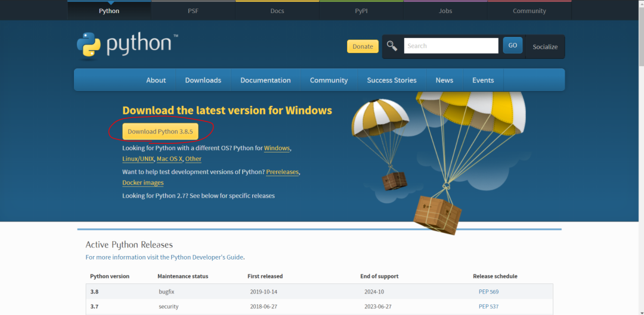Open the Success Stories menu
The image size is (644, 315).
391,80
